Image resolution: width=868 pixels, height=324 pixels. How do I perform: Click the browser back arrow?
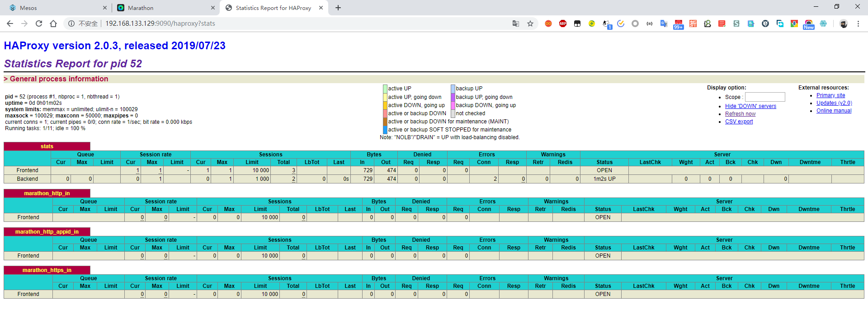pos(10,23)
